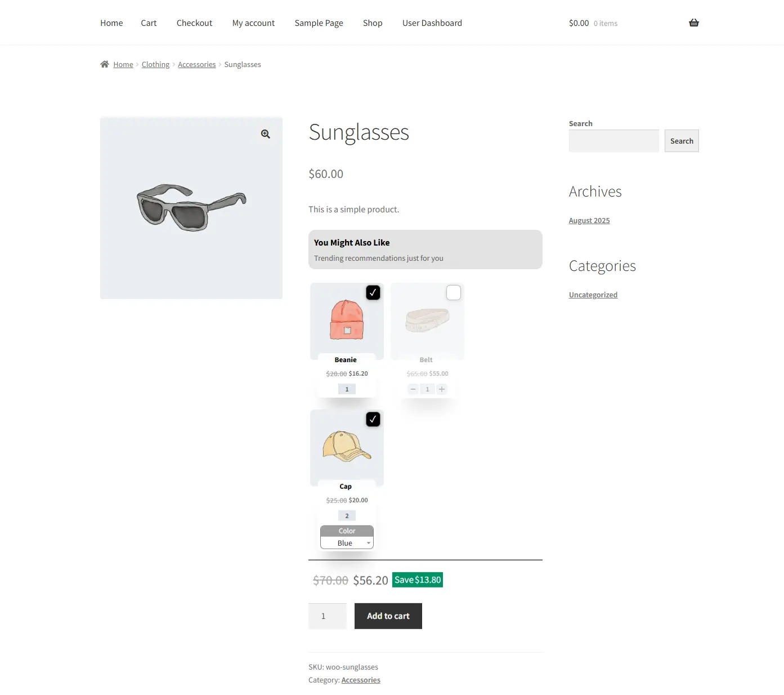Click the Add to cart button
The width and height of the screenshot is (784, 695).
(x=388, y=616)
